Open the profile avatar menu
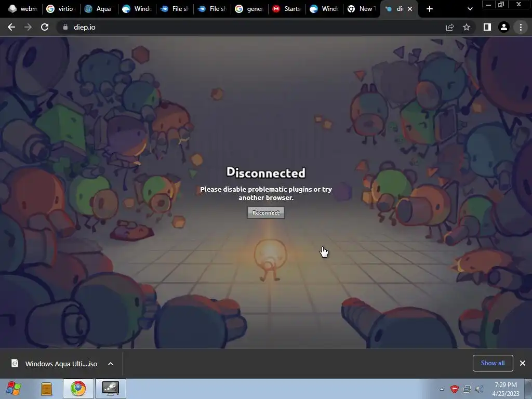This screenshot has height=399, width=532. pyautogui.click(x=504, y=27)
